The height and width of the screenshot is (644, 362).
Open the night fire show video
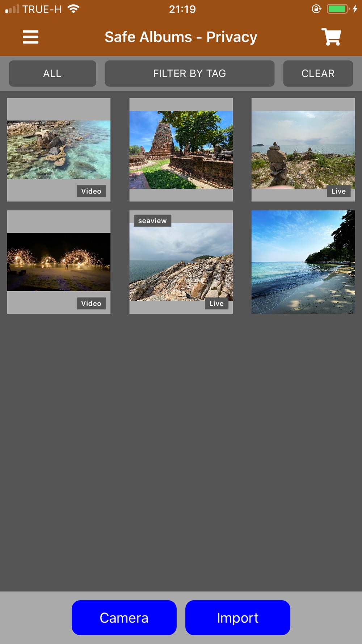(x=59, y=262)
